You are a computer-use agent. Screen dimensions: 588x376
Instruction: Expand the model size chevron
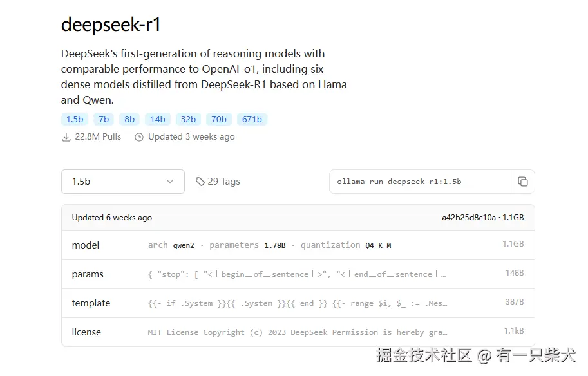pyautogui.click(x=170, y=182)
